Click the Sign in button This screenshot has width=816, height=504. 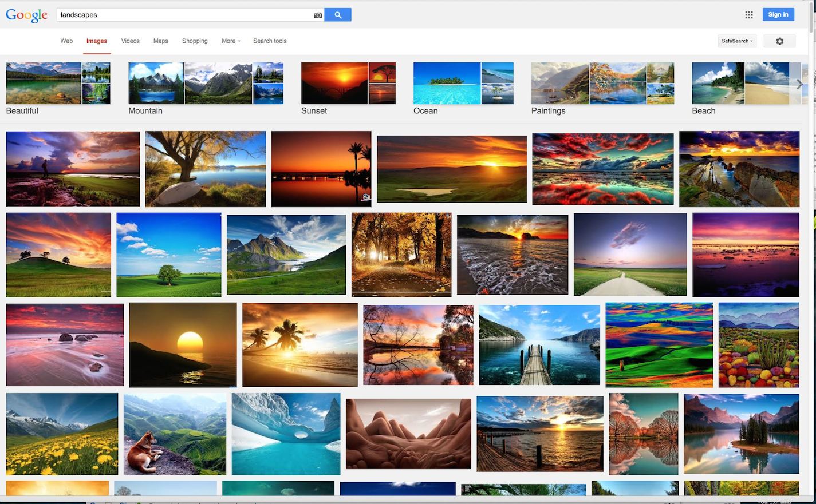point(778,15)
